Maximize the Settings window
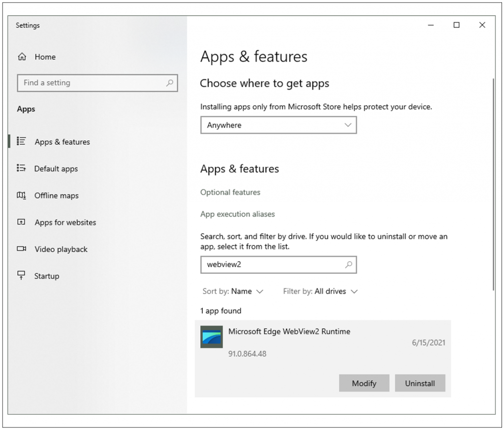 (x=456, y=25)
